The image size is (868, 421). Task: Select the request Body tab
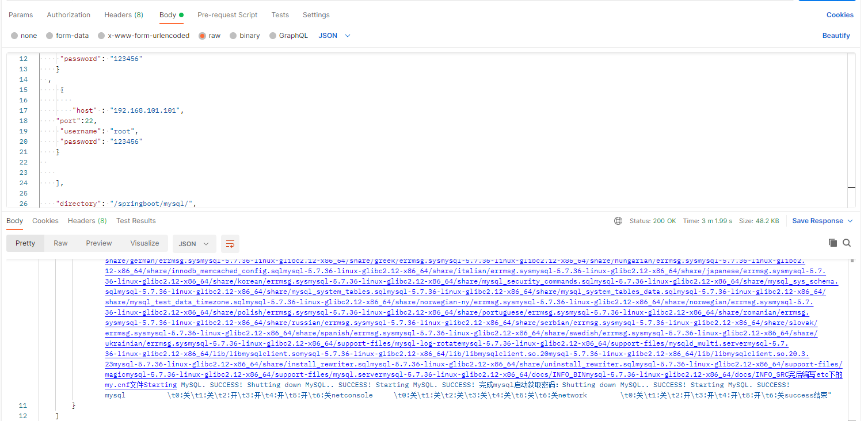[172, 15]
